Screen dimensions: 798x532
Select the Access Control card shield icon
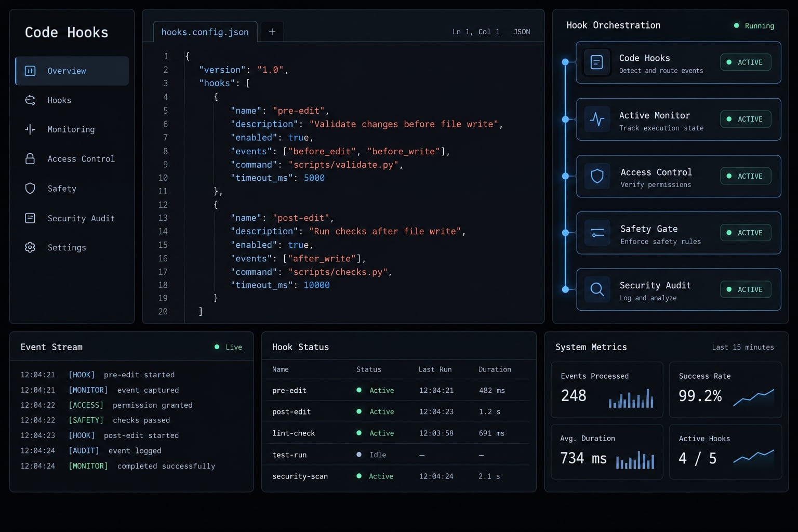597,176
